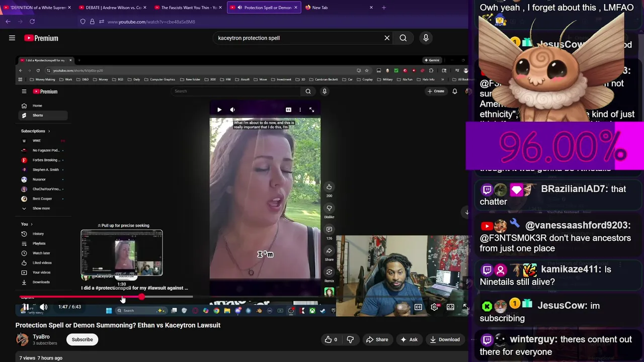
Task: Click the video title 'Protection Spell or Demon Summoning?'
Action: coord(118,325)
